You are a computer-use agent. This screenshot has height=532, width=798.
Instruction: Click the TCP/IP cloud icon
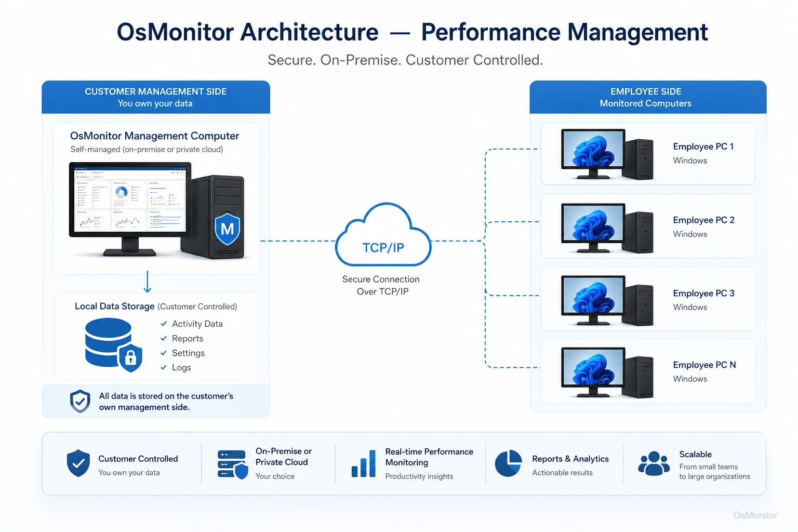click(383, 234)
